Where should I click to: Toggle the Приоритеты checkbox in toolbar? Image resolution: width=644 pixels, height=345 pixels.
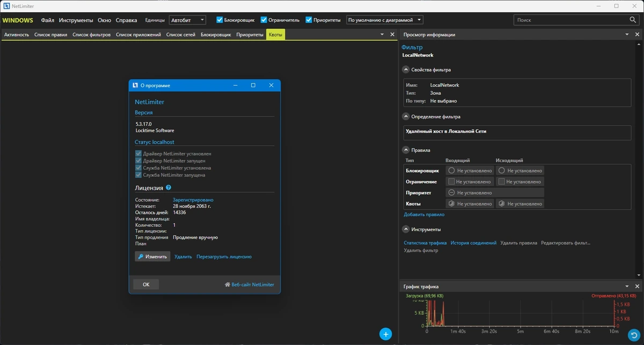[x=309, y=20]
